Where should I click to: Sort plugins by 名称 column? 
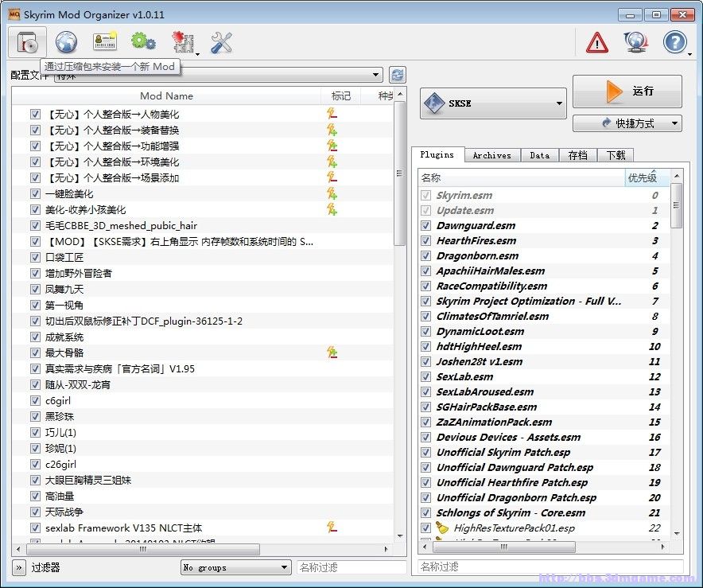tap(522, 177)
